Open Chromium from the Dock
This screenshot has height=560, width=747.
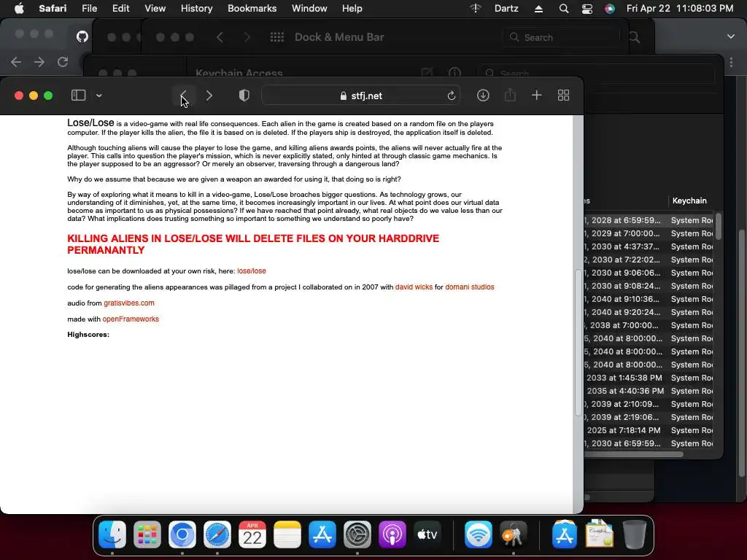tap(182, 534)
